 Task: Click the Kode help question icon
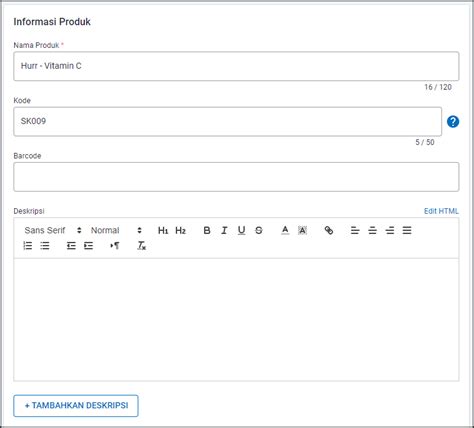point(453,122)
